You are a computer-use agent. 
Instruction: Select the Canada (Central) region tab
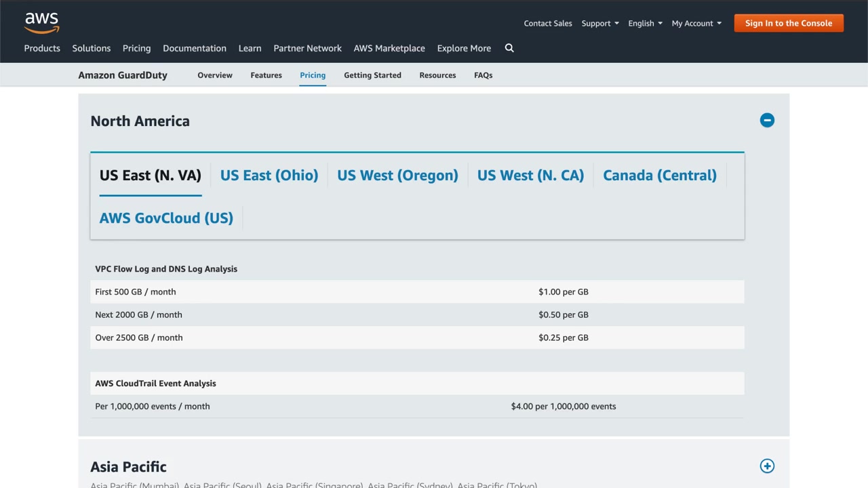pyautogui.click(x=660, y=176)
